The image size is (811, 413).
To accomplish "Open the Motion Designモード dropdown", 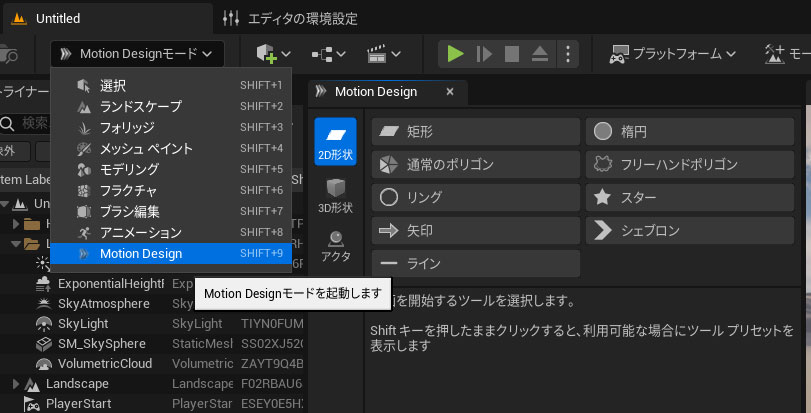I will (x=137, y=54).
